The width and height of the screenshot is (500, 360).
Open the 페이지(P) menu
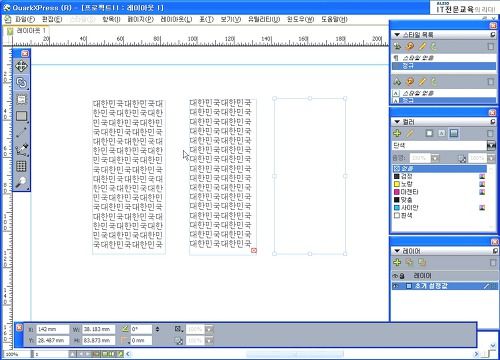tap(140, 19)
